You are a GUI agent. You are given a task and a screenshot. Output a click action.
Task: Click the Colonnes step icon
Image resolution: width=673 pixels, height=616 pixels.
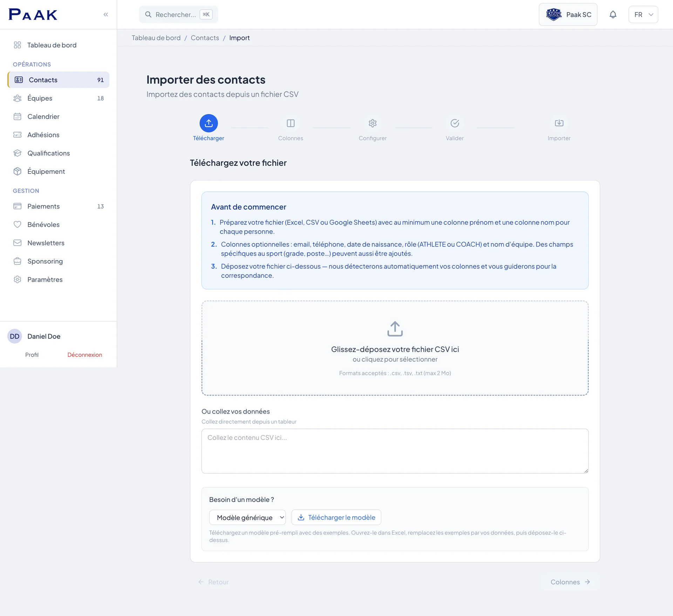pos(291,123)
